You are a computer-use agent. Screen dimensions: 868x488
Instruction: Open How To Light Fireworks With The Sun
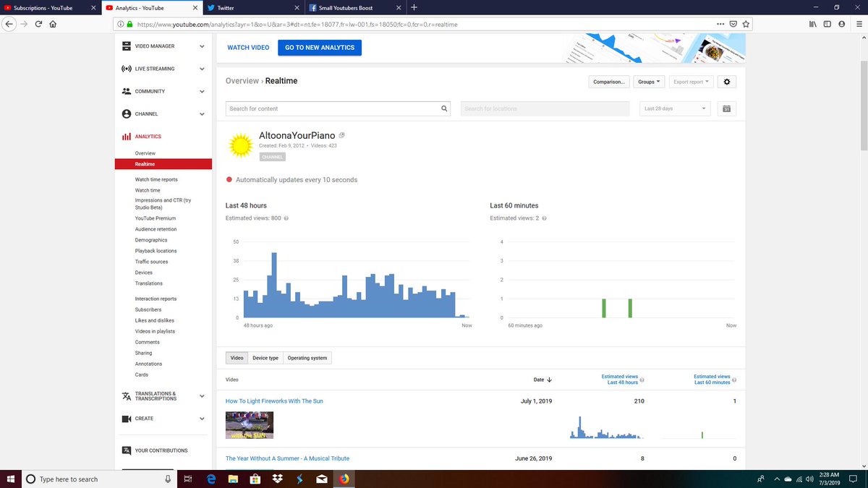pos(275,401)
